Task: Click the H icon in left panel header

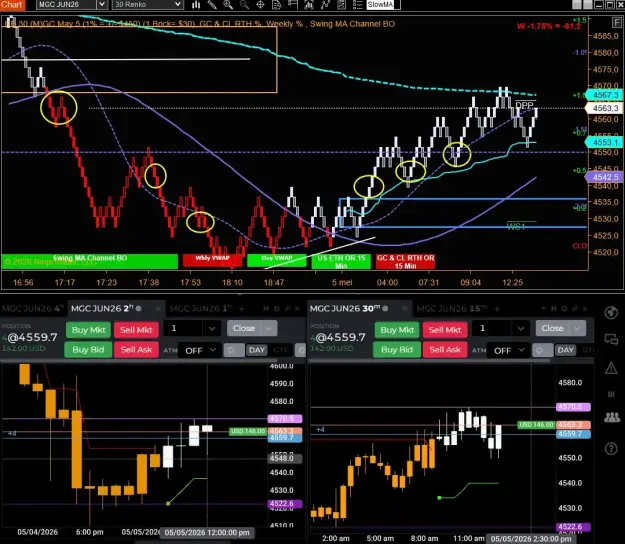Action: [266, 309]
